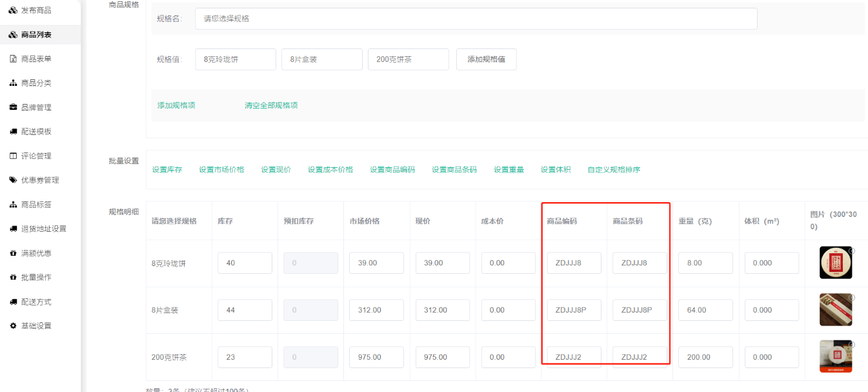Click the 评论管理 sidebar icon
The image size is (868, 392).
[13, 156]
